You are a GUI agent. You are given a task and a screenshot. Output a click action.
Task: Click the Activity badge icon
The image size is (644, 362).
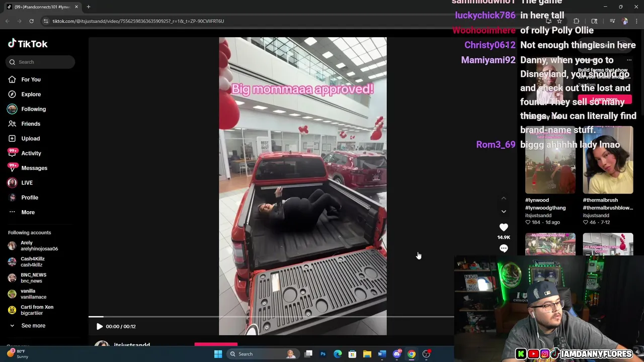pyautogui.click(x=12, y=153)
